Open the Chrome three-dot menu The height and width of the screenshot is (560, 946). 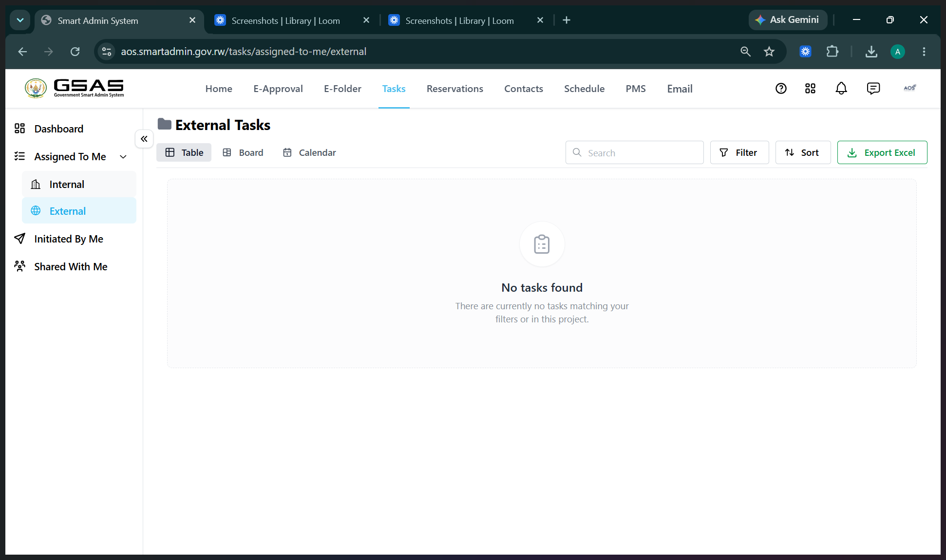[x=924, y=52]
